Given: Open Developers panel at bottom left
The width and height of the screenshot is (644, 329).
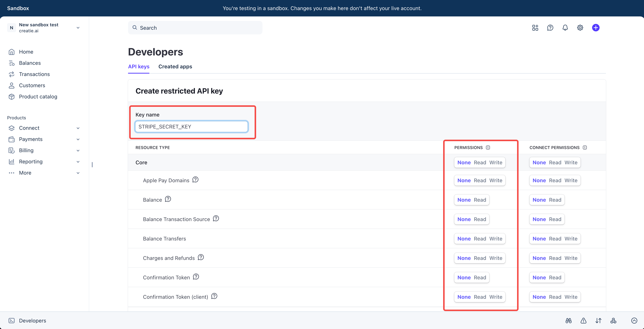Looking at the screenshot, I should tap(27, 320).
